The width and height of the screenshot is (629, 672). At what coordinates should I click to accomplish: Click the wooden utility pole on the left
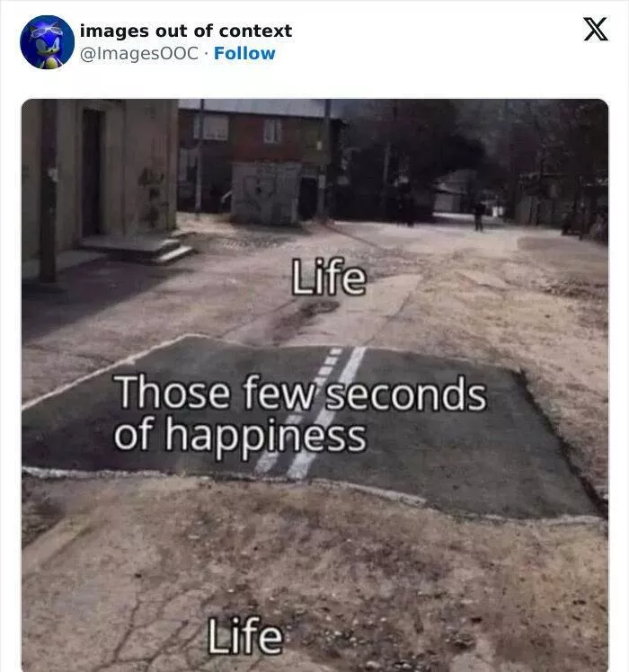pyautogui.click(x=48, y=190)
